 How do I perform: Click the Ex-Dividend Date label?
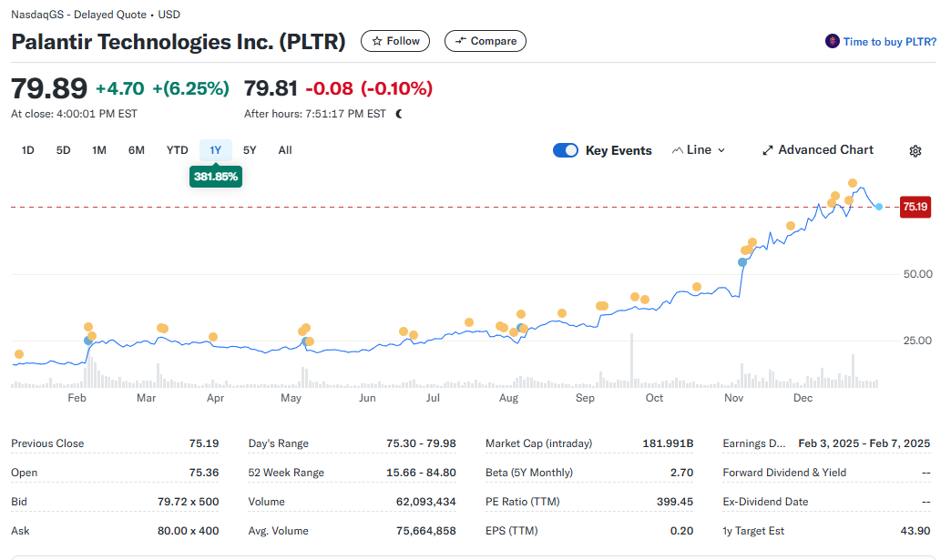point(765,502)
